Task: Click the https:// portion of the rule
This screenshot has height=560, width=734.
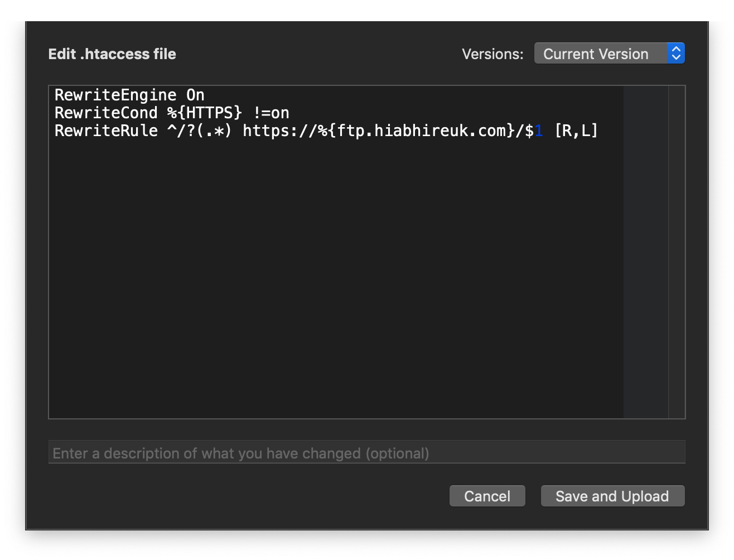Action: click(x=280, y=131)
